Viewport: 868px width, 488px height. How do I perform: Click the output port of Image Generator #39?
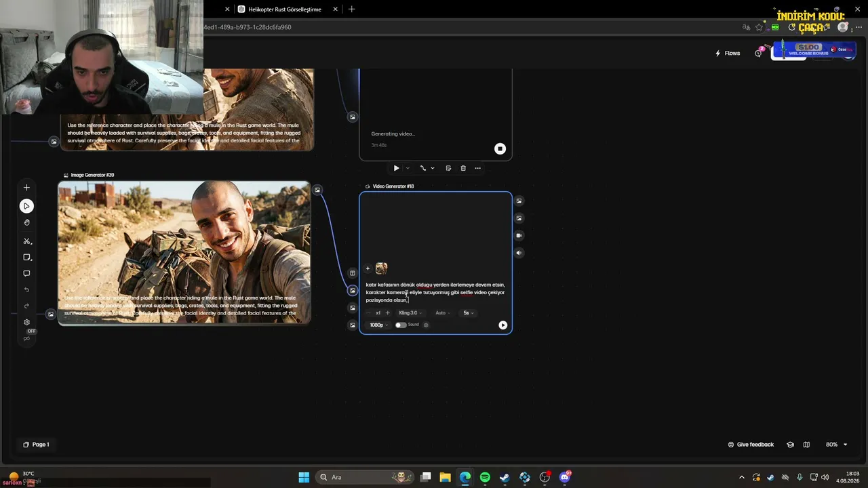[317, 190]
